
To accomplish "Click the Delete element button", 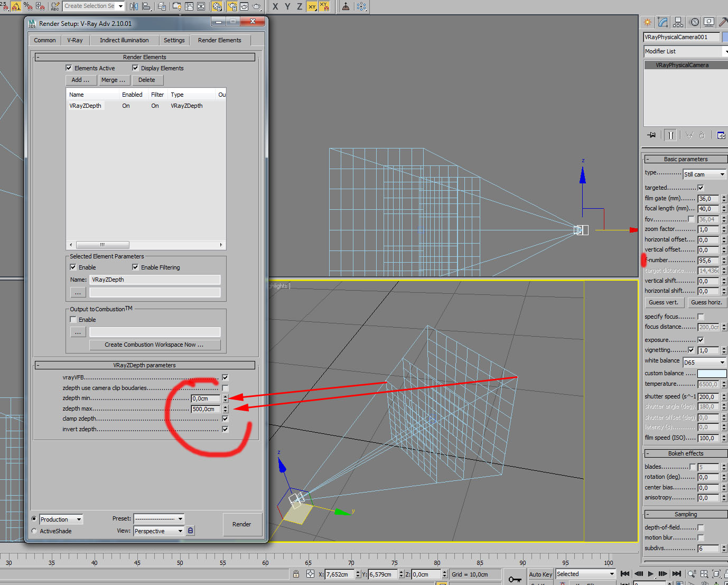I will [x=147, y=80].
